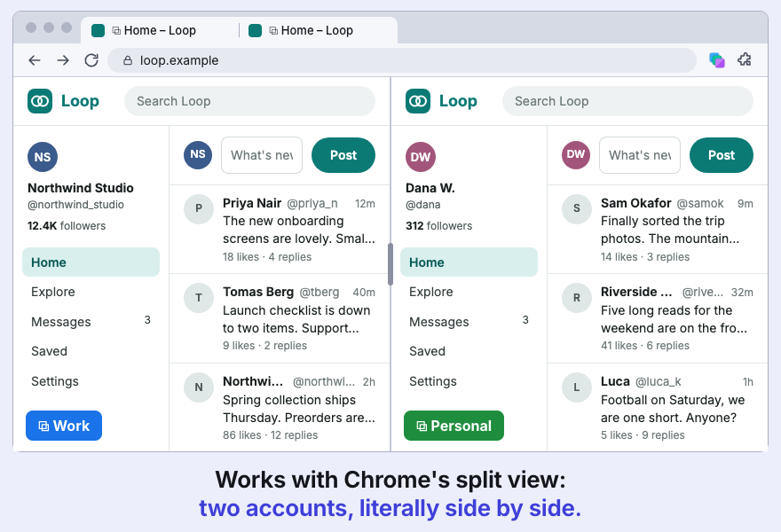
Task: Click the What's new field for Dana W.
Action: (x=640, y=155)
